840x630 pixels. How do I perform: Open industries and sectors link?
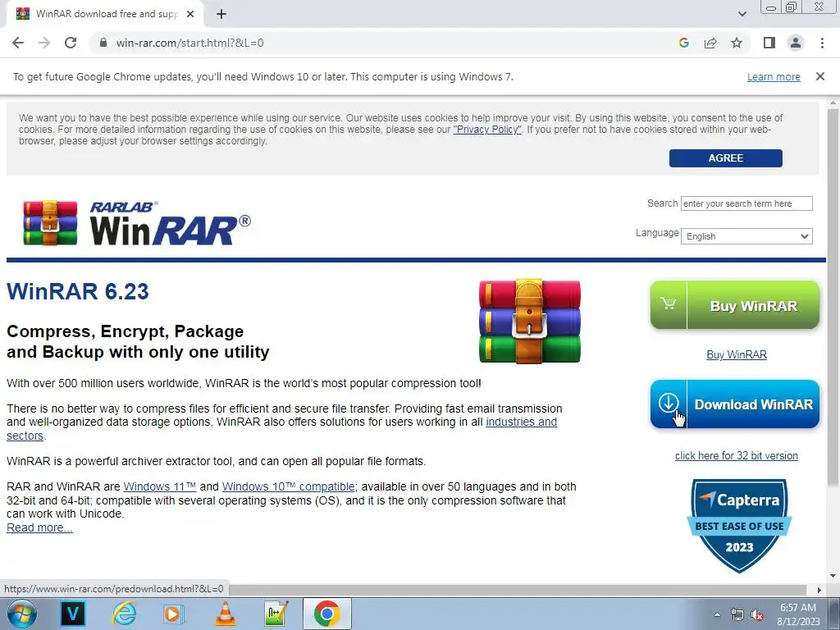pos(521,422)
